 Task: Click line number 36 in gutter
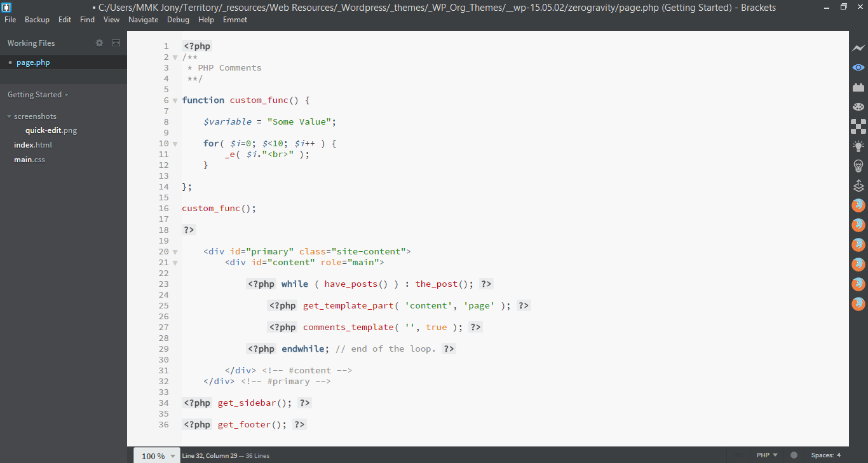164,424
